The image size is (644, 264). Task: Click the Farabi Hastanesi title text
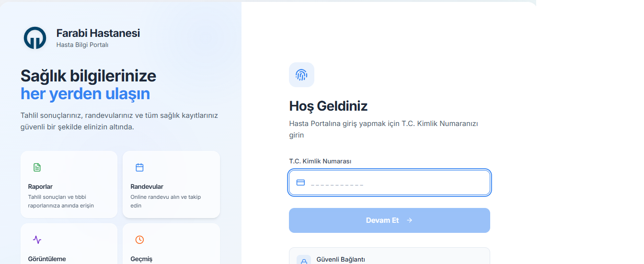(x=98, y=33)
